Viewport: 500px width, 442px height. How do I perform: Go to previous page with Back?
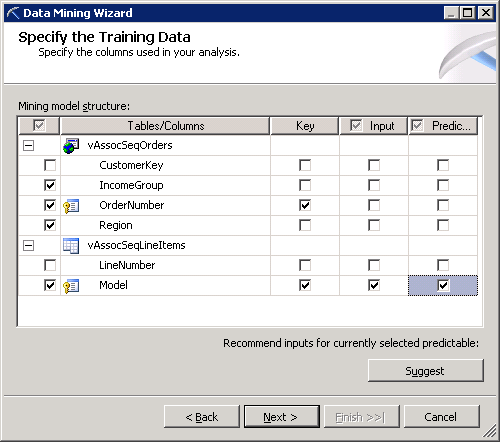click(202, 417)
